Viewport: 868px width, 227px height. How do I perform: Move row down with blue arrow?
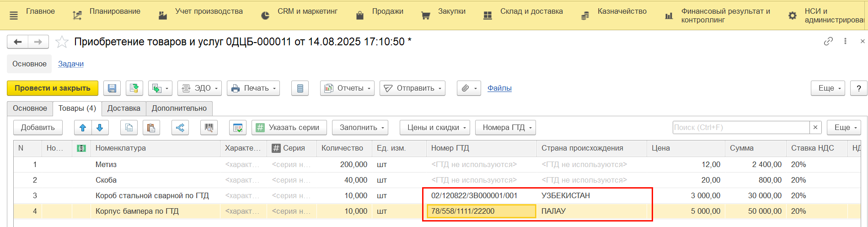point(100,128)
